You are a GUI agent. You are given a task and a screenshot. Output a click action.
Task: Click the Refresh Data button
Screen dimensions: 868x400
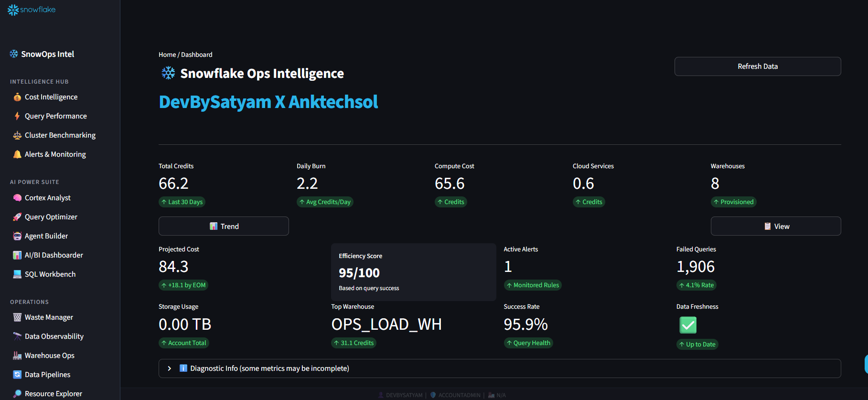pyautogui.click(x=758, y=66)
